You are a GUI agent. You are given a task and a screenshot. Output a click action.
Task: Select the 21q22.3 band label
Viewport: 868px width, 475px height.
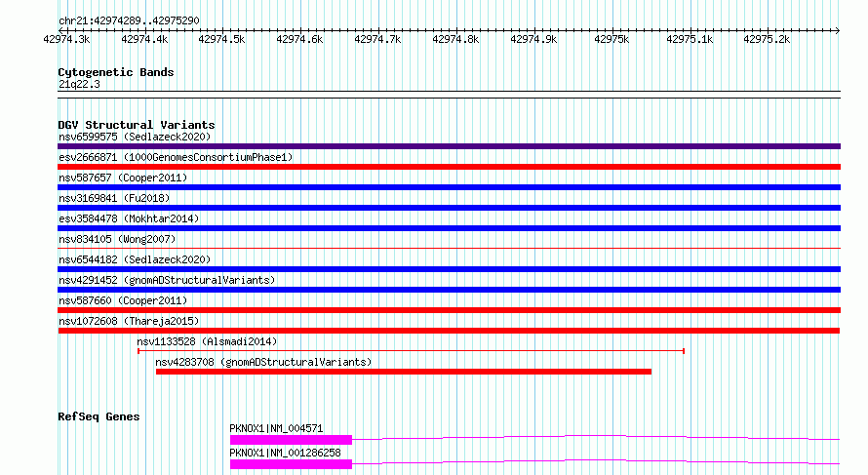click(79, 84)
